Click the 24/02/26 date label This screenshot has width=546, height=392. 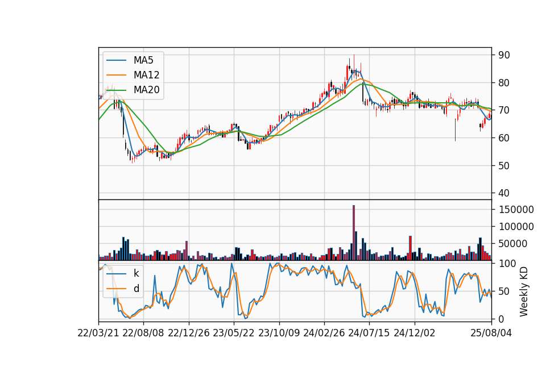[x=324, y=333]
